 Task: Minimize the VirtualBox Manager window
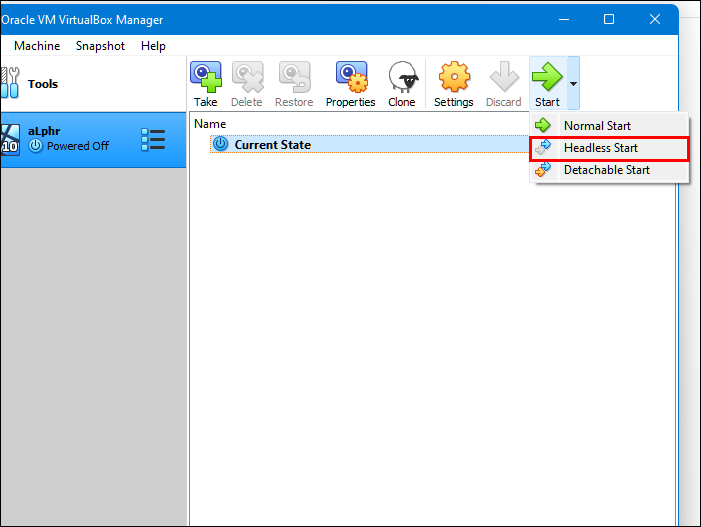[564, 19]
